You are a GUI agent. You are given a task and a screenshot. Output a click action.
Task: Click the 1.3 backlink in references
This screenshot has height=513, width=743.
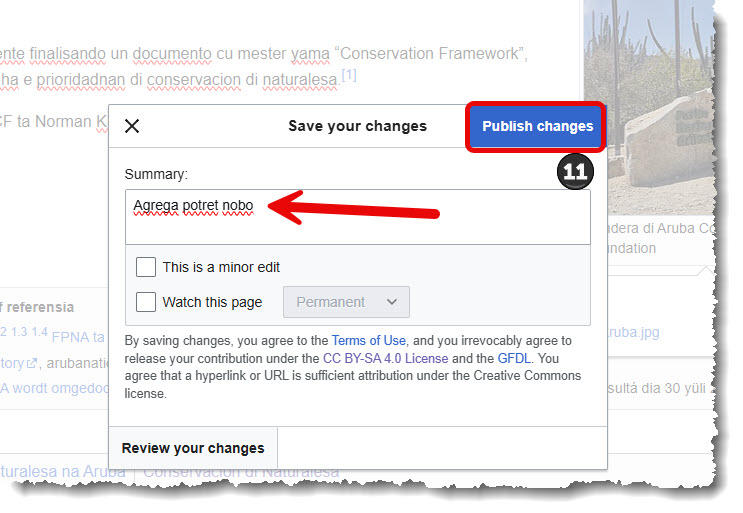coord(19,332)
